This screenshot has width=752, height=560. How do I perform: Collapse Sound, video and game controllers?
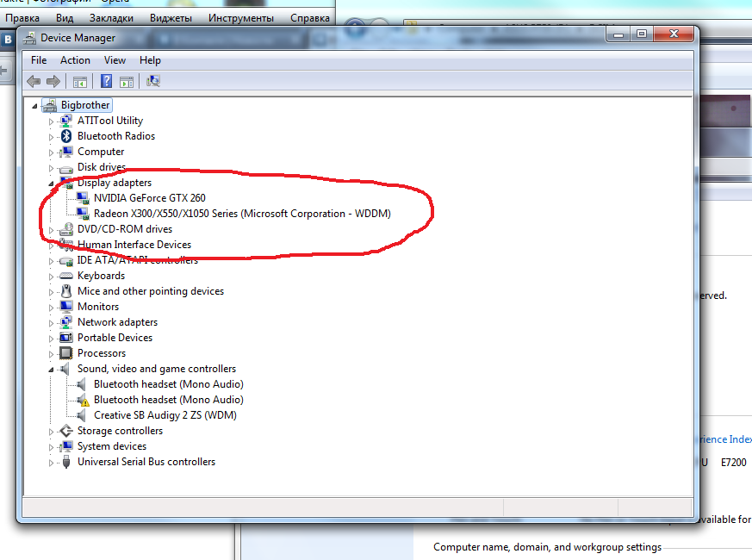click(51, 370)
